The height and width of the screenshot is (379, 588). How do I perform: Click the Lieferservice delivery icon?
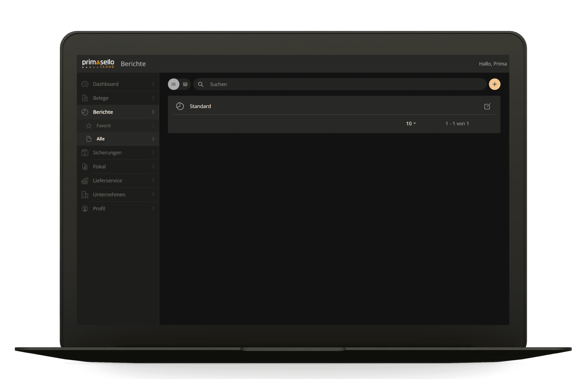tap(85, 181)
